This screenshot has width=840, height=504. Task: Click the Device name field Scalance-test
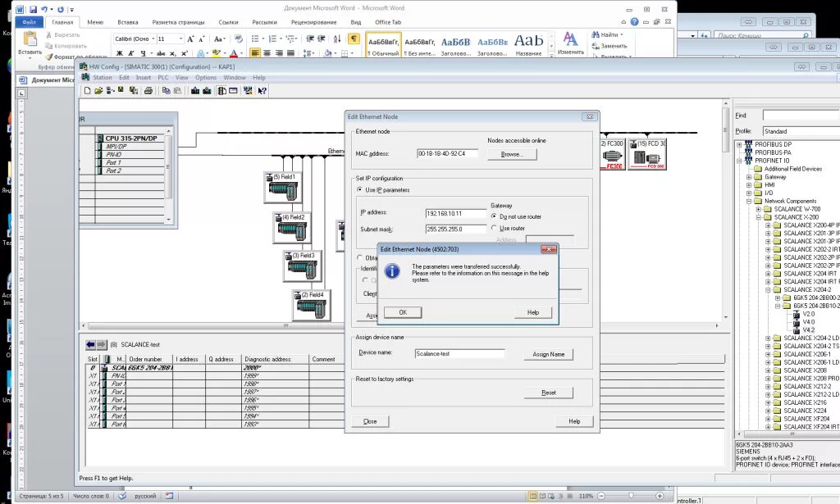pos(459,354)
